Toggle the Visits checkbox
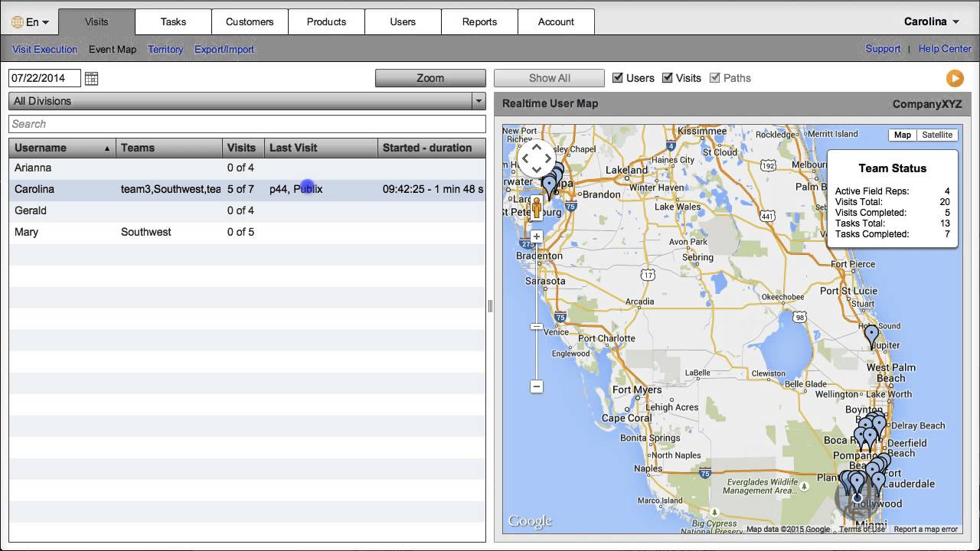This screenshot has height=551, width=980. point(667,78)
